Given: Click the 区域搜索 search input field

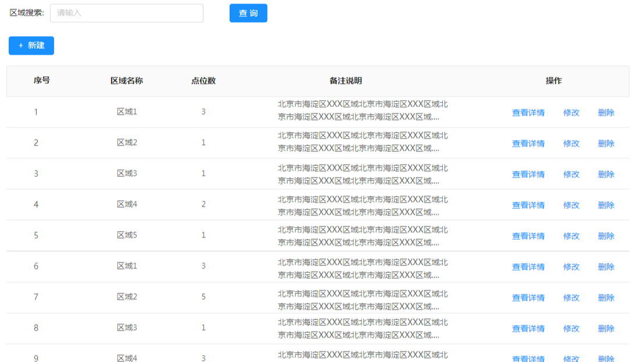Looking at the screenshot, I should click(126, 13).
